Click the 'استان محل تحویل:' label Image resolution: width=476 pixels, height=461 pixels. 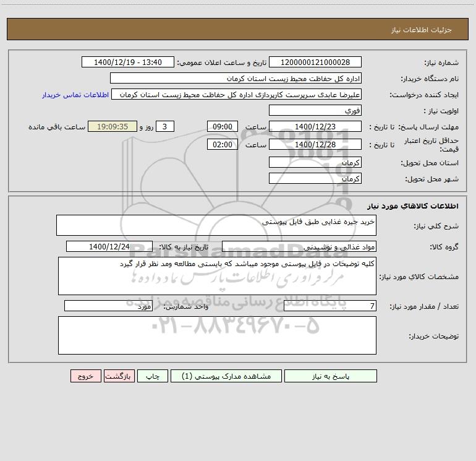[430, 163]
